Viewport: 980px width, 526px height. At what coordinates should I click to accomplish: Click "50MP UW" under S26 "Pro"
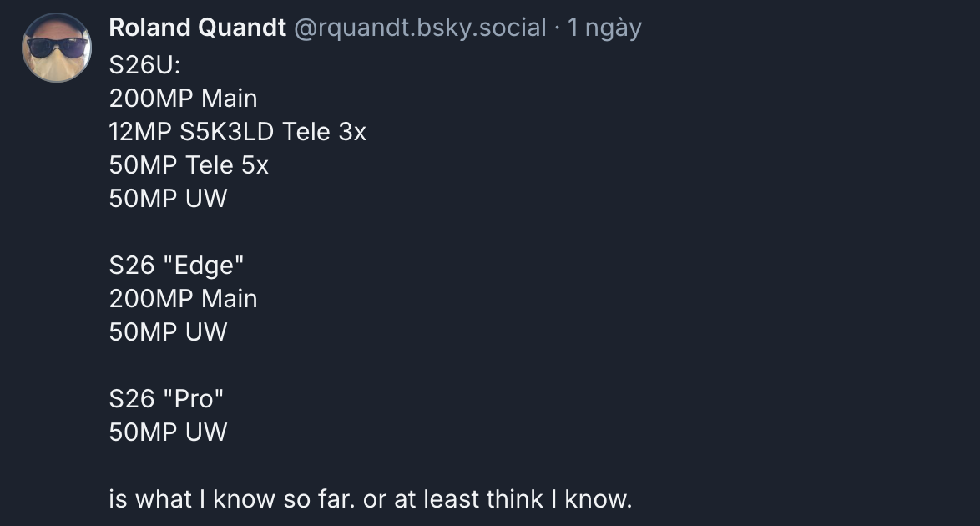[168, 432]
